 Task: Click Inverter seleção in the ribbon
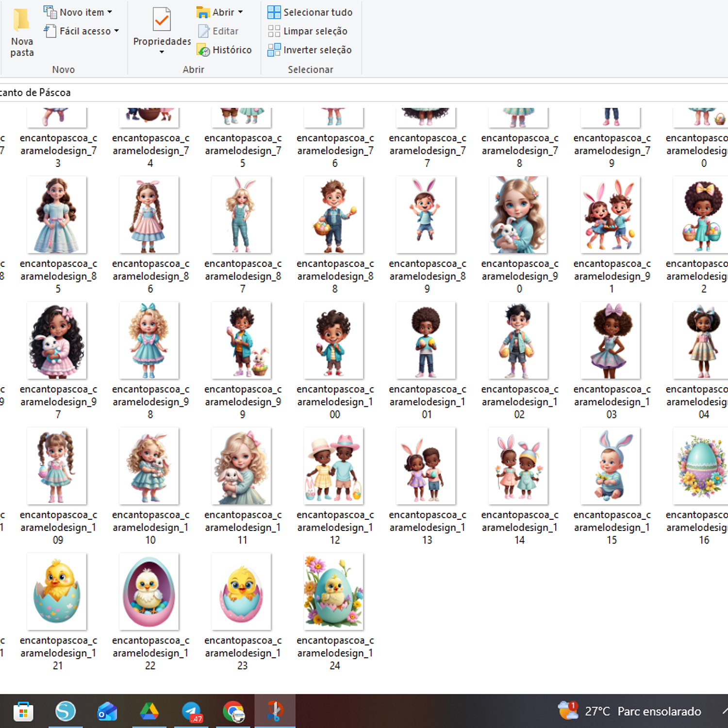pos(310,50)
